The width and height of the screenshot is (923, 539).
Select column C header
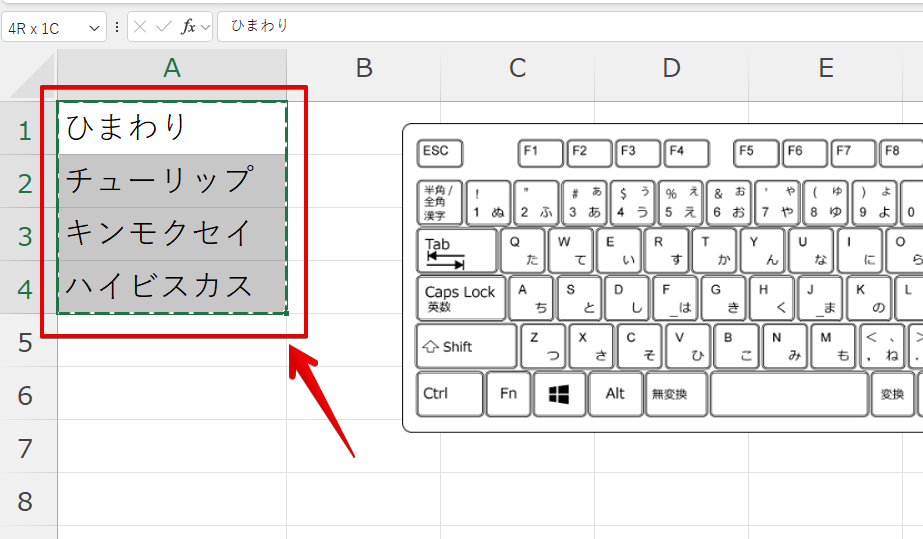[517, 68]
